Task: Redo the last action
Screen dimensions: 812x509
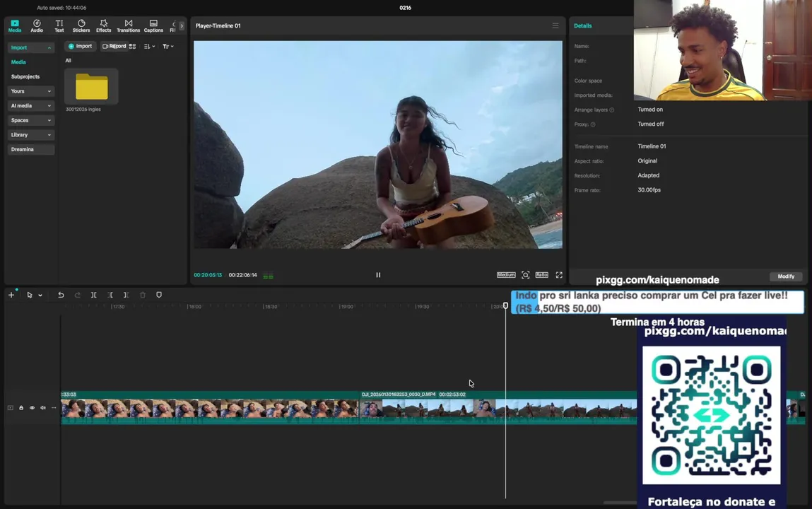Action: 77,295
